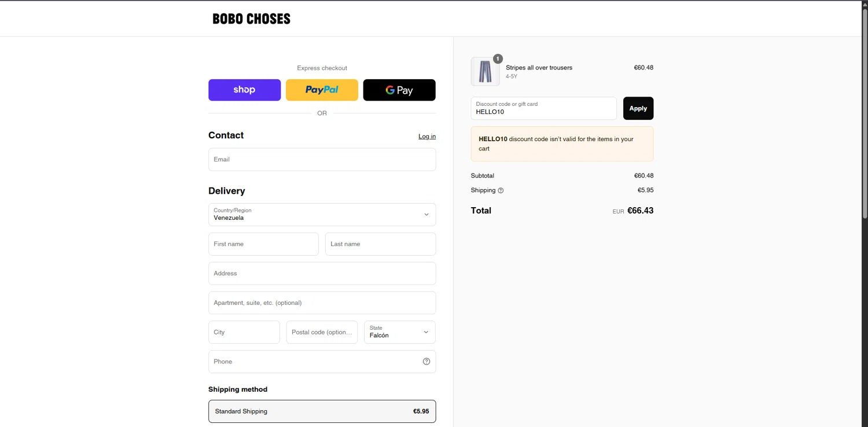868x427 pixels.
Task: Click the Postal code field
Action: click(x=322, y=332)
